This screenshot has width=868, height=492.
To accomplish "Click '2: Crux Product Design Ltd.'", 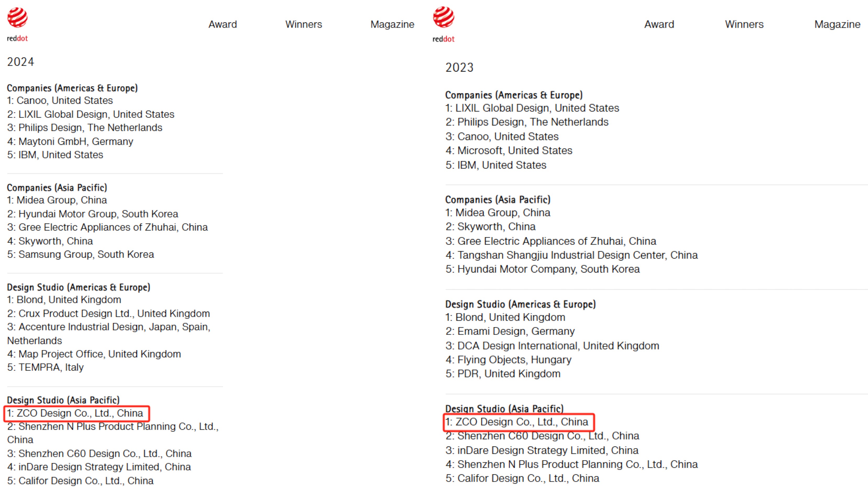I will pyautogui.click(x=108, y=314).
